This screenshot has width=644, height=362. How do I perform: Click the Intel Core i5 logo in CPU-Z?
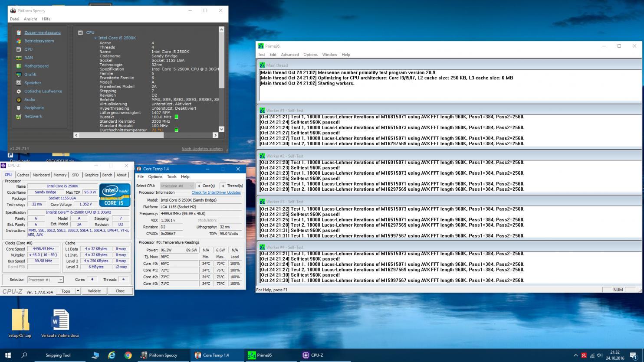tap(115, 195)
